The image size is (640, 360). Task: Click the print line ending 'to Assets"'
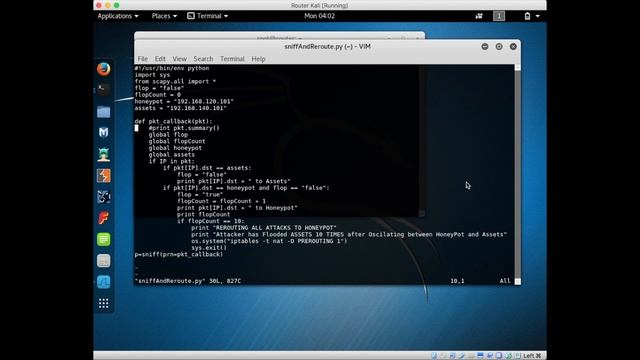click(234, 181)
